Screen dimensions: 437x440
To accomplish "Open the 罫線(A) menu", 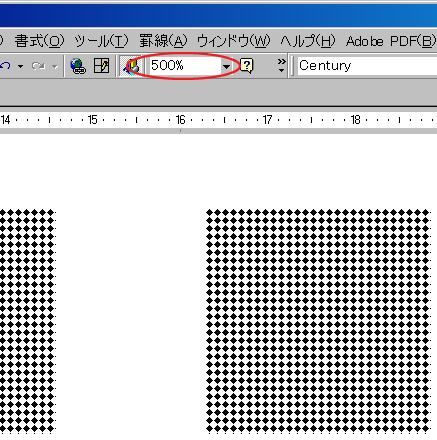I will (x=163, y=41).
